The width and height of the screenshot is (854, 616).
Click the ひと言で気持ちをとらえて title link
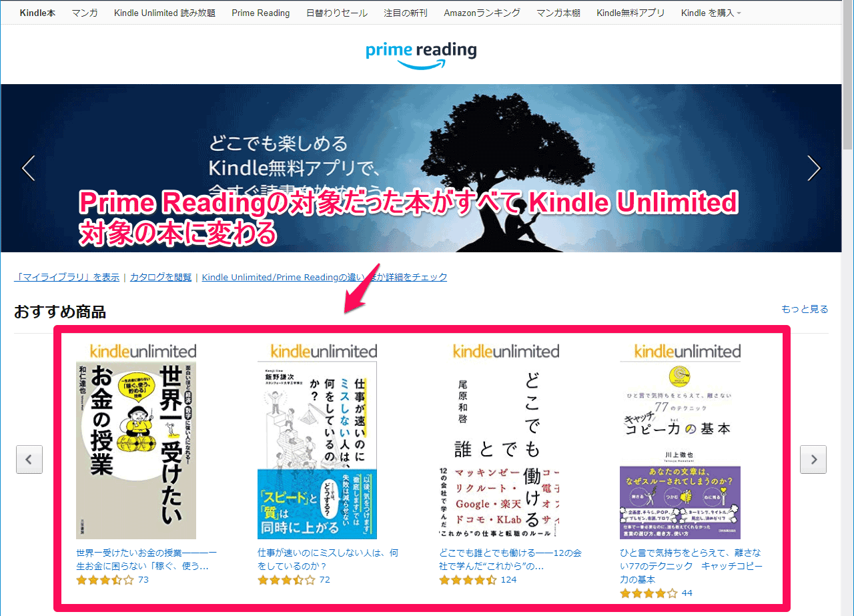[691, 566]
